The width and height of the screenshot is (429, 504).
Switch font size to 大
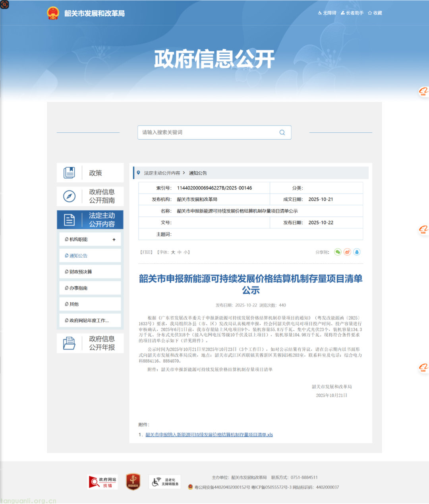point(172,252)
